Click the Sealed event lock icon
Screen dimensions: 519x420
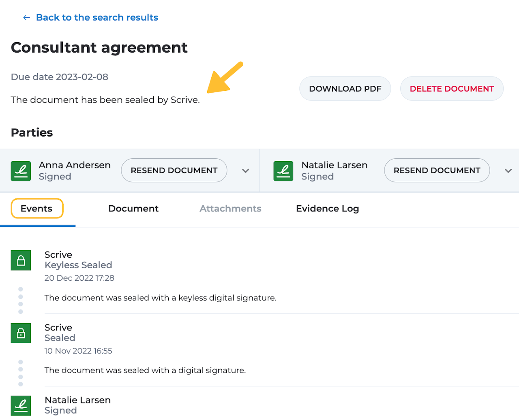pyautogui.click(x=21, y=333)
